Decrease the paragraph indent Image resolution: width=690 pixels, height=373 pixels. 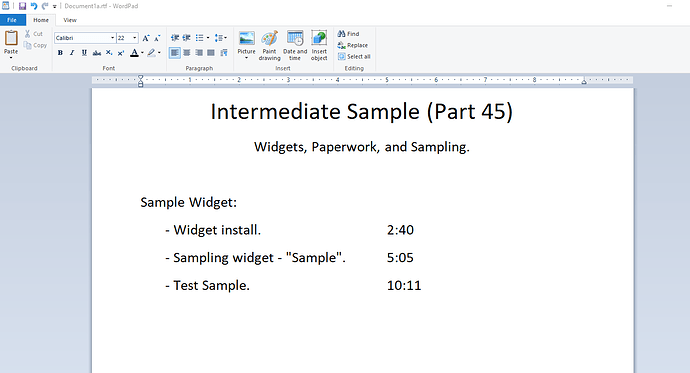(x=175, y=38)
